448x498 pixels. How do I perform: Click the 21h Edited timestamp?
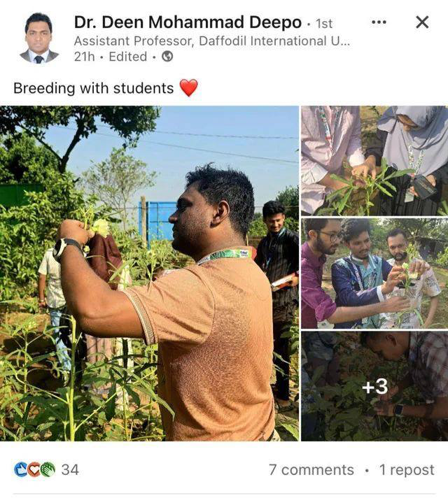[x=111, y=57]
